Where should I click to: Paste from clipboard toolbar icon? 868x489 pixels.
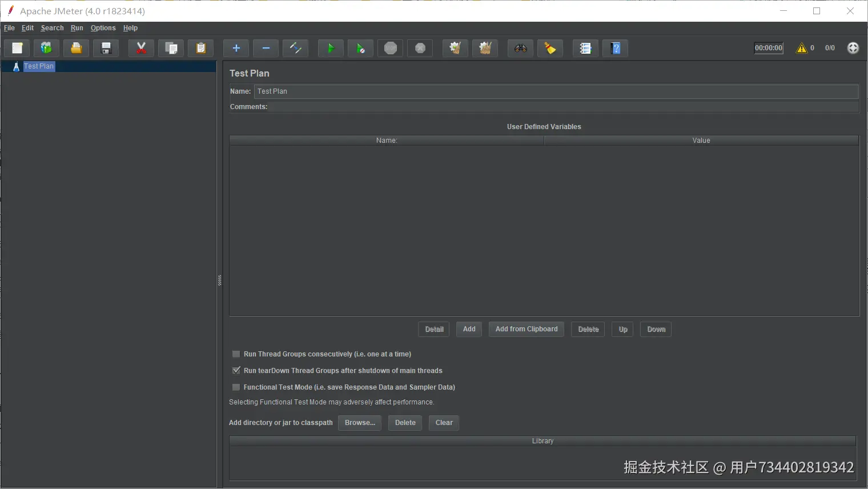(200, 49)
